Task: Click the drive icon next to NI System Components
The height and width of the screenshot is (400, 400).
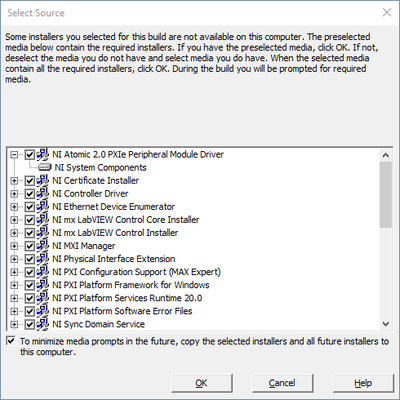Action: [45, 167]
